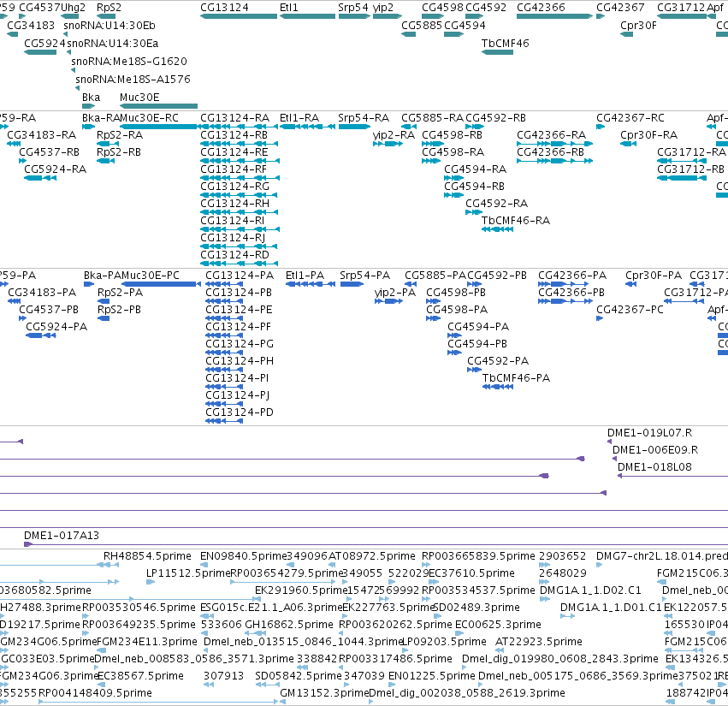Click the Muc30E-RC transcript label
This screenshot has width=728, height=706.
(149, 118)
